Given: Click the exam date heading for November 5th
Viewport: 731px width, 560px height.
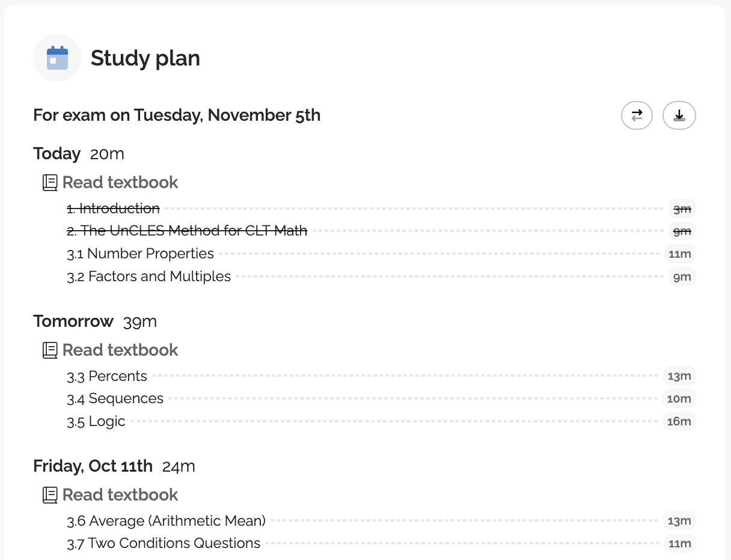Looking at the screenshot, I should tap(177, 115).
